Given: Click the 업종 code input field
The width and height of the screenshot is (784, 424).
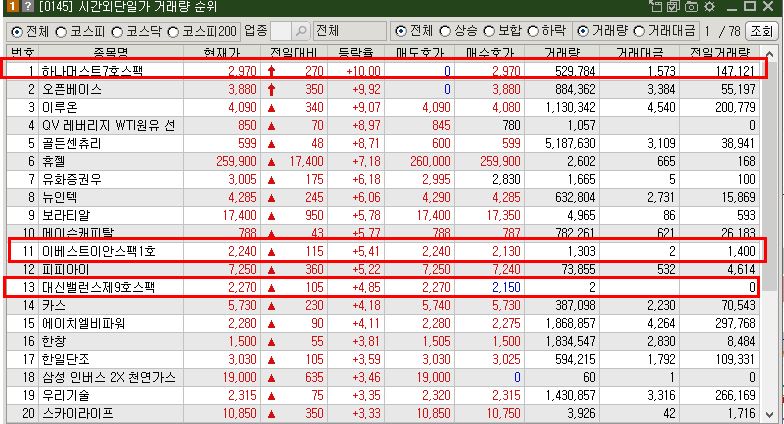Looking at the screenshot, I should (x=280, y=31).
